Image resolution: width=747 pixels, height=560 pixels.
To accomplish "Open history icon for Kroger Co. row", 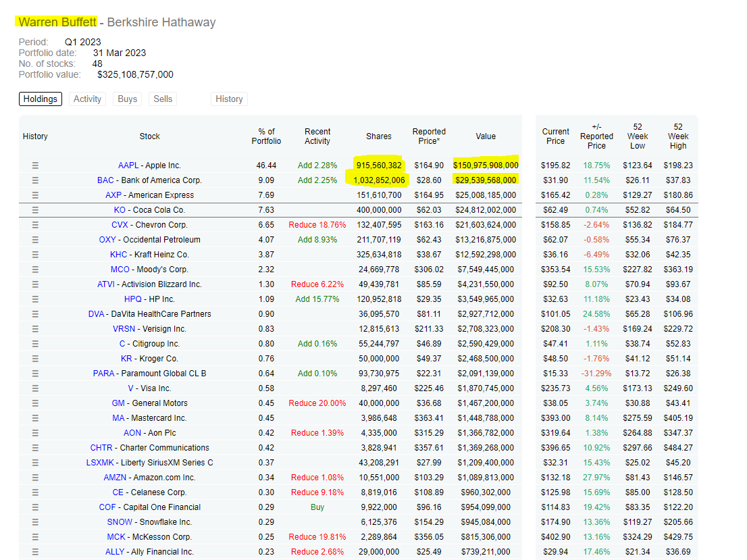I will click(35, 359).
